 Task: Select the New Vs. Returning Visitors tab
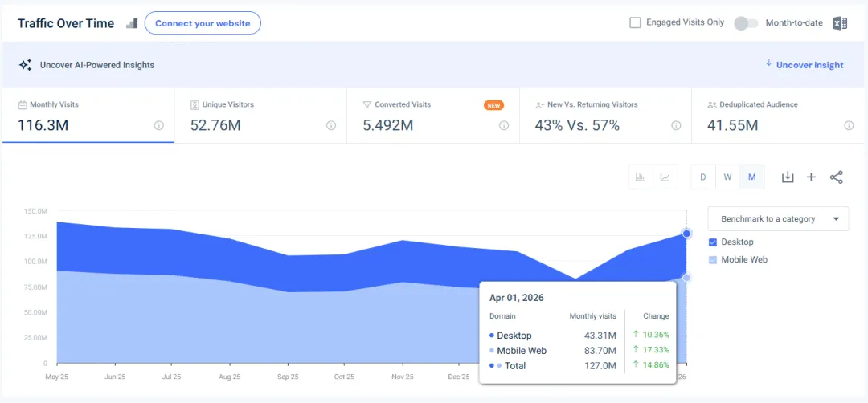point(606,116)
